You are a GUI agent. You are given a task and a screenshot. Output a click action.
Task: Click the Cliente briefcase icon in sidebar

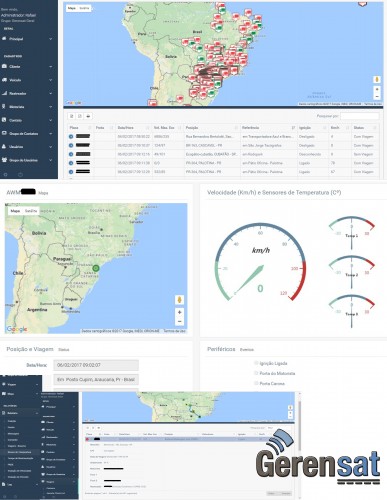click(4, 66)
